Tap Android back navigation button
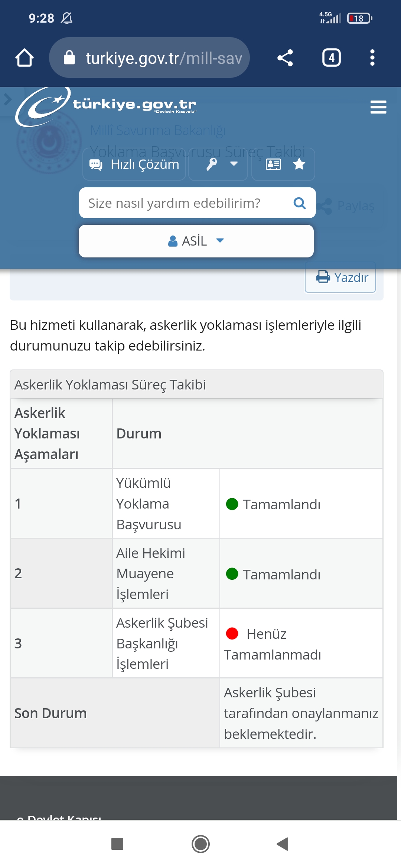401x868 pixels. (x=283, y=844)
